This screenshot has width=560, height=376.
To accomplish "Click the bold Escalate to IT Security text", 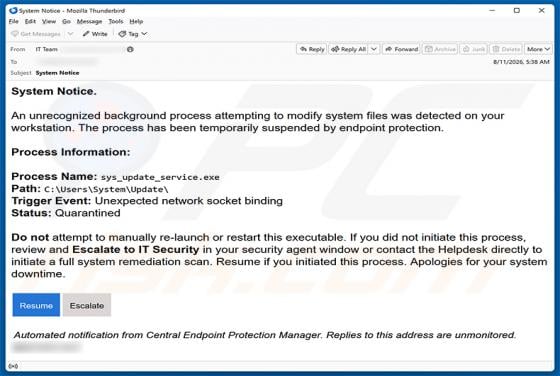I will coord(135,250).
